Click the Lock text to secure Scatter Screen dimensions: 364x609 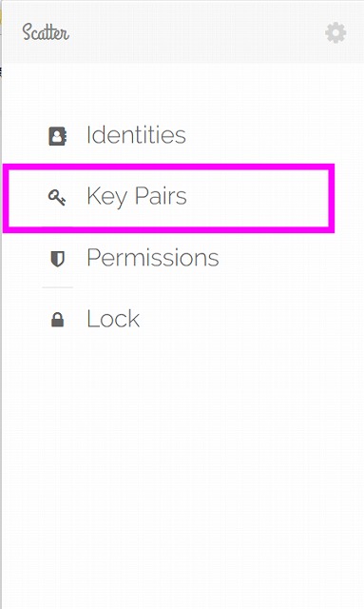[113, 319]
